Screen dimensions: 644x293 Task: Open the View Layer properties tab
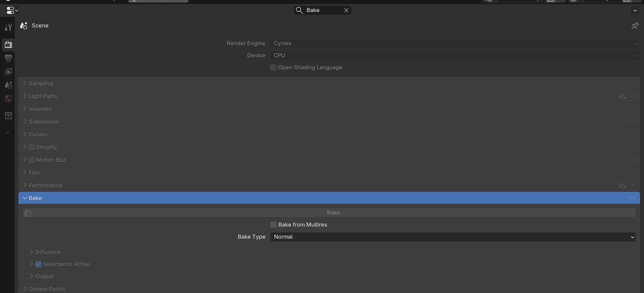[x=8, y=72]
